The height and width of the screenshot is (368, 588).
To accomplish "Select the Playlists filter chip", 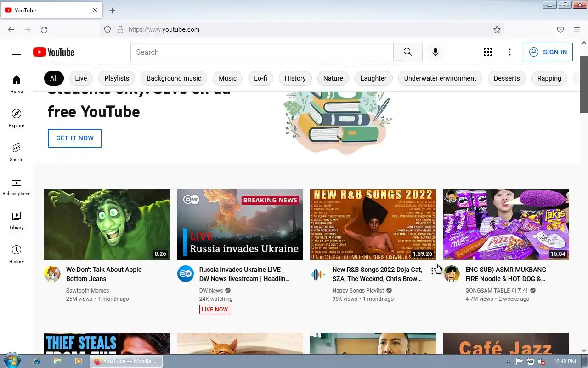I will tap(117, 78).
